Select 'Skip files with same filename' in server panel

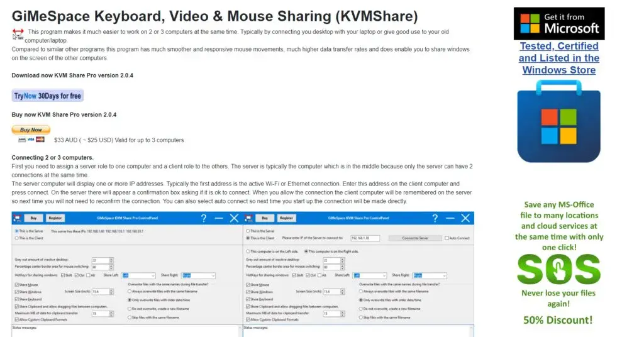coord(153,318)
